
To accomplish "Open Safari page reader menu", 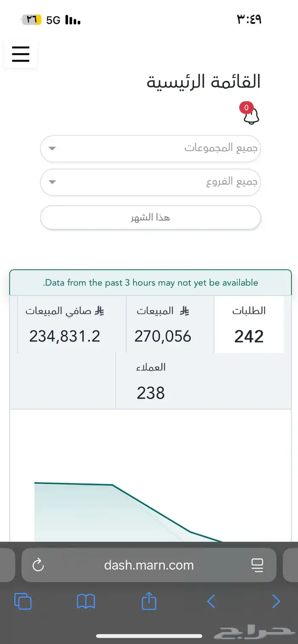I will click(x=257, y=565).
